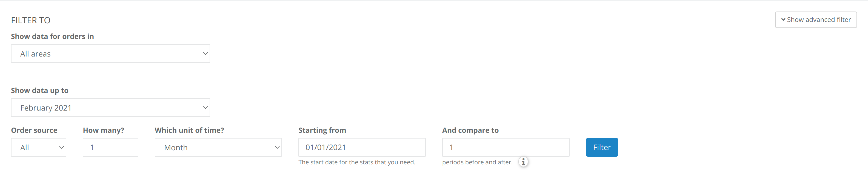Click the Starting from label
The image size is (868, 186).
click(x=322, y=130)
